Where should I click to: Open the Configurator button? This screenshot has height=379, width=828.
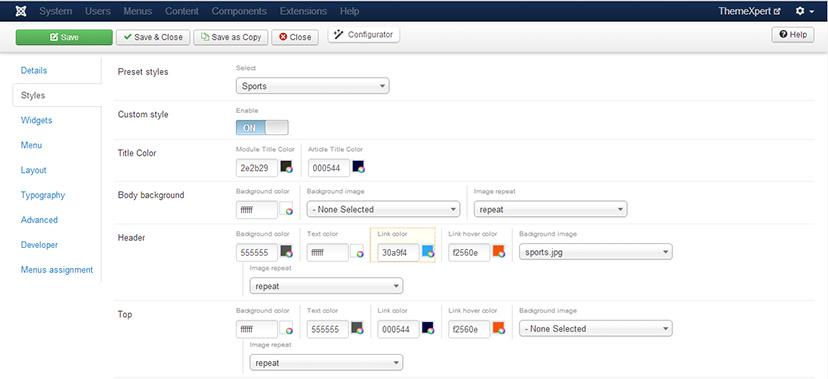[364, 35]
